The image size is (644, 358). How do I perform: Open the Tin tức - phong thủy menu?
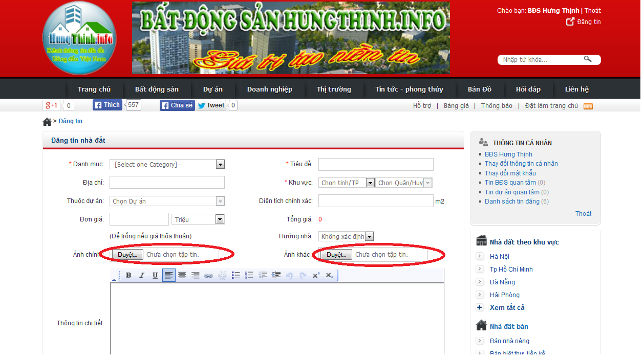coord(410,89)
